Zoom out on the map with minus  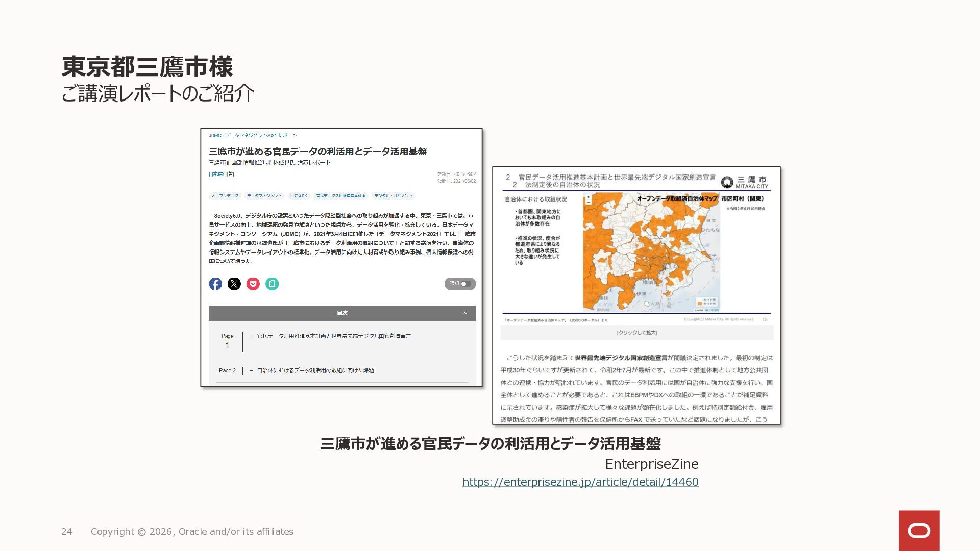click(x=588, y=202)
